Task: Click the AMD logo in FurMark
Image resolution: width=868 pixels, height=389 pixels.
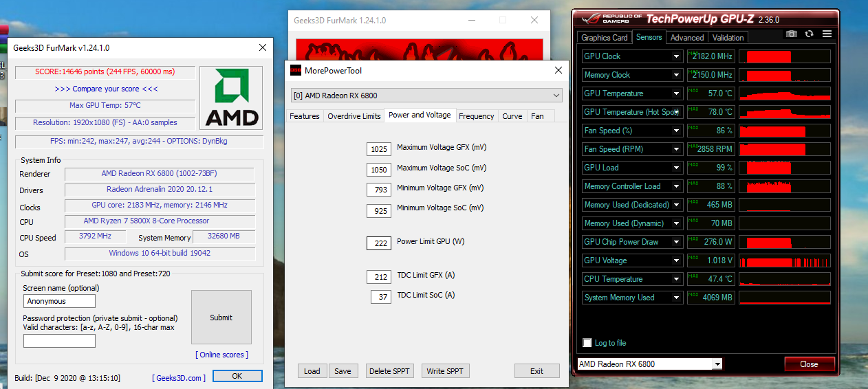Action: (x=231, y=98)
